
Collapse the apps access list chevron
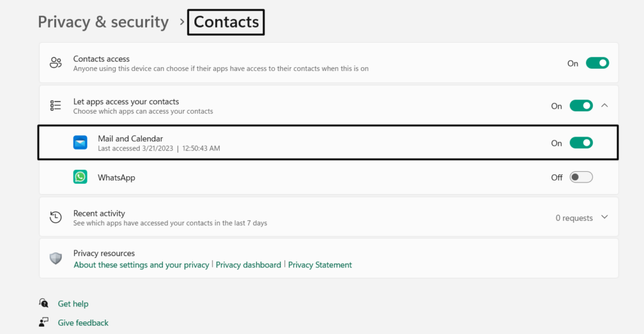point(604,106)
